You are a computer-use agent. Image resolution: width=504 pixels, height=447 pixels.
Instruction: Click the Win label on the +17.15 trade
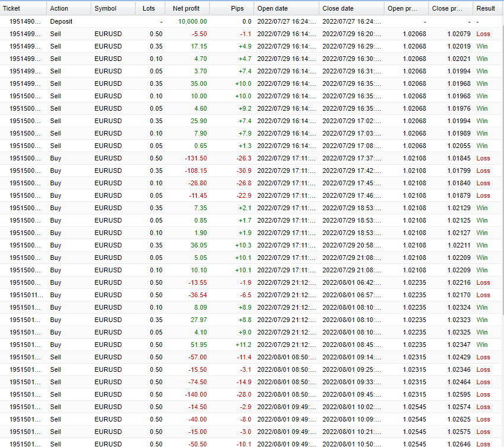(483, 46)
